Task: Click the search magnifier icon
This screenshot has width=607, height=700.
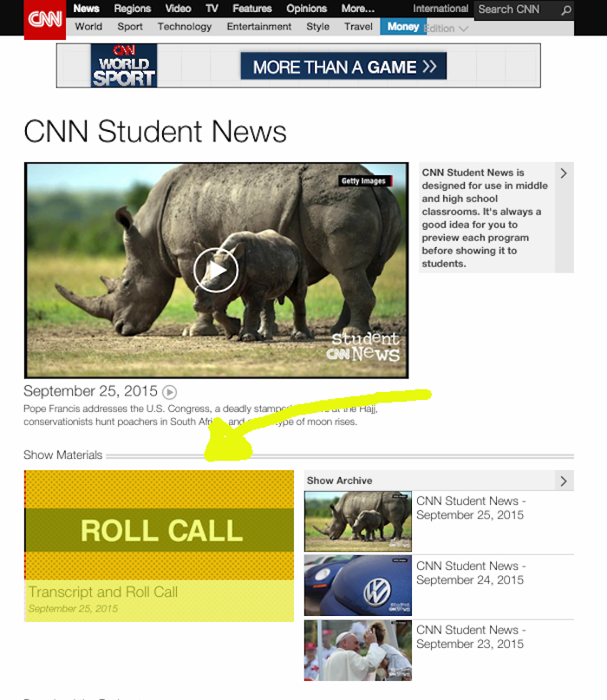Action: tap(566, 10)
